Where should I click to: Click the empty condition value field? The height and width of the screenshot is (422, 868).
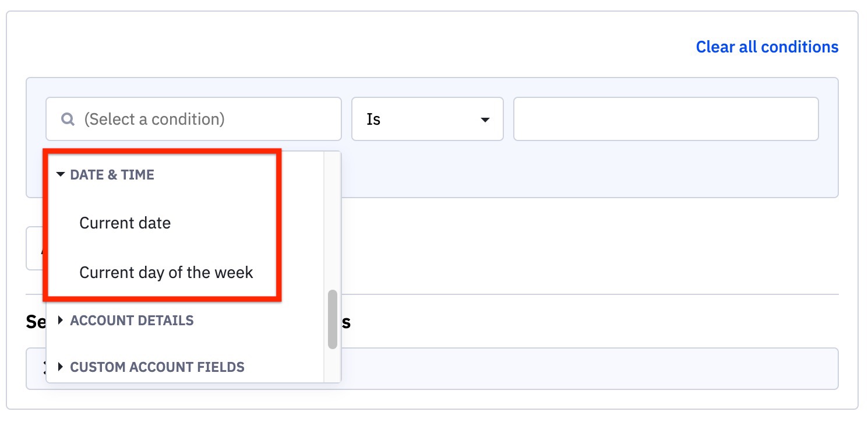pyautogui.click(x=665, y=119)
